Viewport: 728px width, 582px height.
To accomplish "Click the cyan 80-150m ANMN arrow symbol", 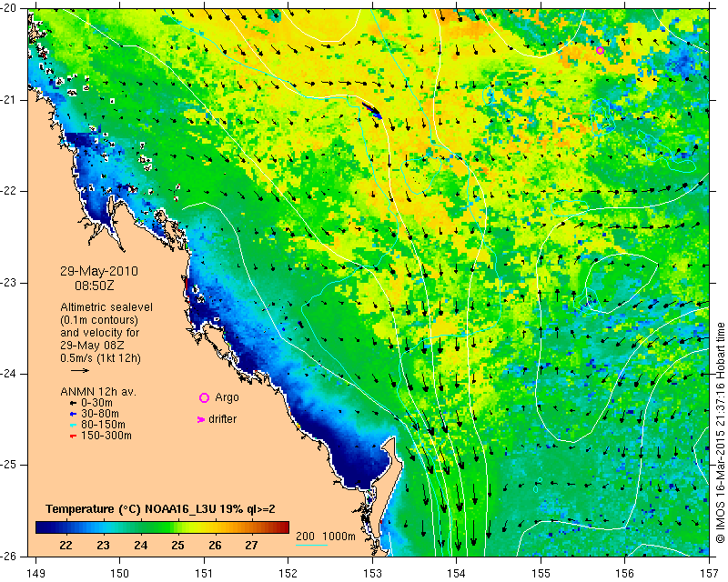I will (x=73, y=425).
